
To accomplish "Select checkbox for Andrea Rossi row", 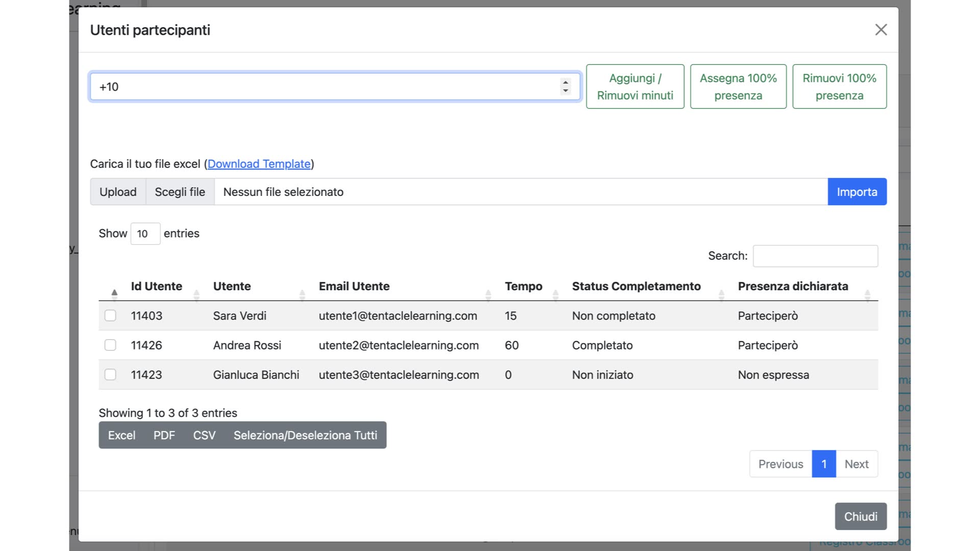I will pyautogui.click(x=110, y=345).
